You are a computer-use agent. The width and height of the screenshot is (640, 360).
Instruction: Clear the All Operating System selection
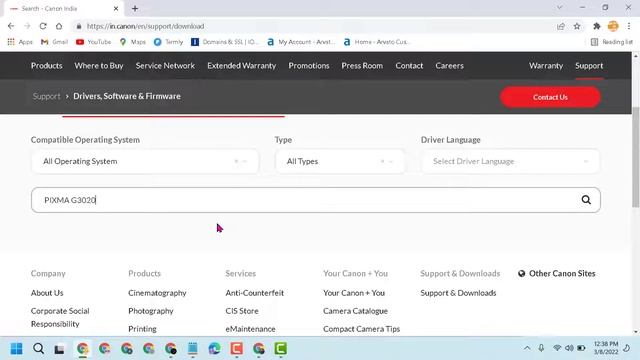(x=236, y=161)
